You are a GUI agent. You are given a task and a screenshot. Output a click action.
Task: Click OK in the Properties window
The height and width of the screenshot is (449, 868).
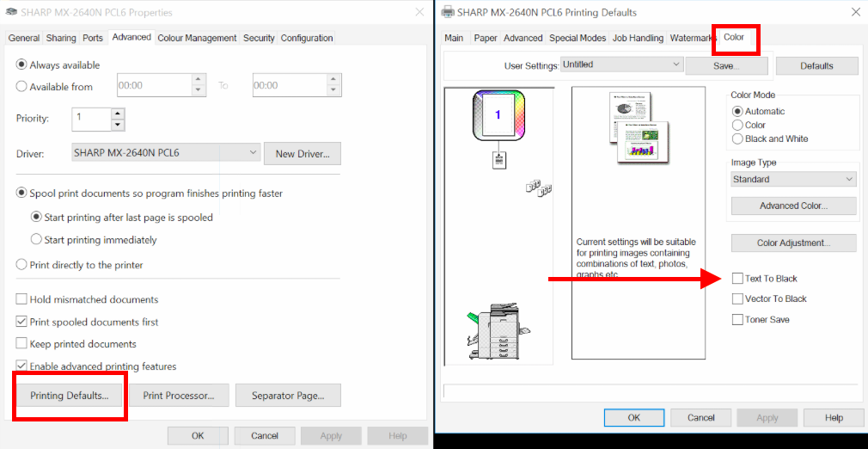(x=198, y=436)
